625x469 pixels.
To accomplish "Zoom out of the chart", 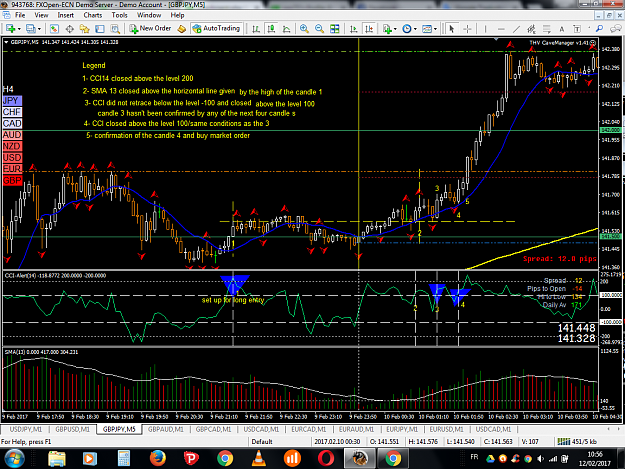I will pos(319,29).
